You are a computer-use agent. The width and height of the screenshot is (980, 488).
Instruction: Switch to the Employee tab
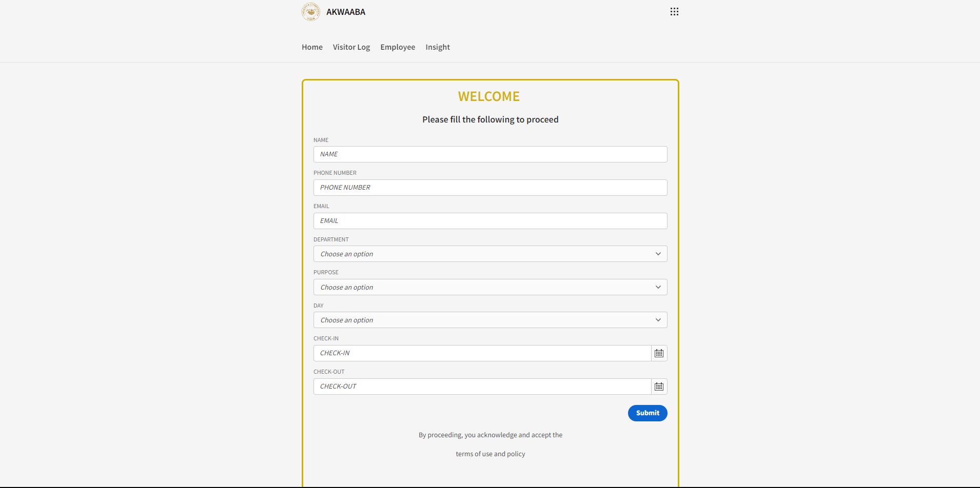[398, 47]
